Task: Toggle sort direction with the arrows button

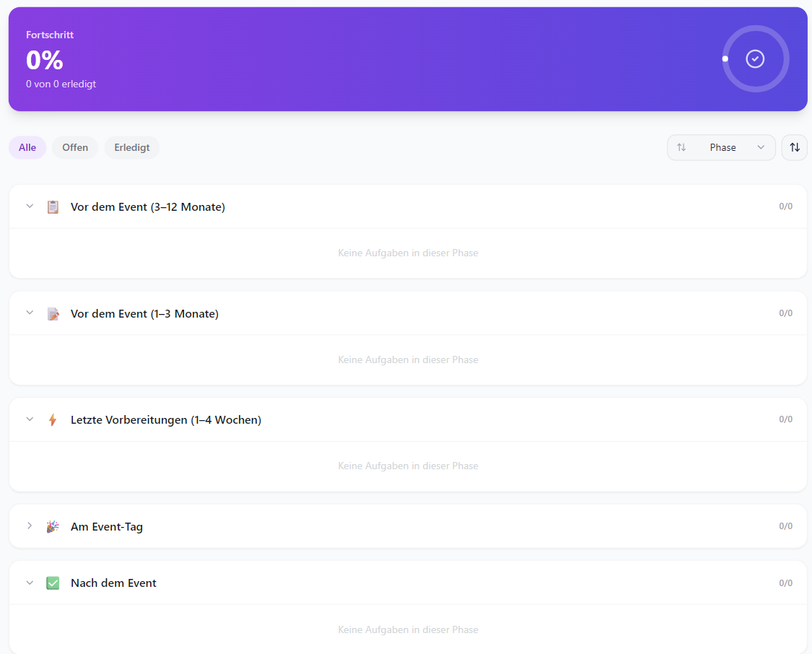Action: [795, 147]
